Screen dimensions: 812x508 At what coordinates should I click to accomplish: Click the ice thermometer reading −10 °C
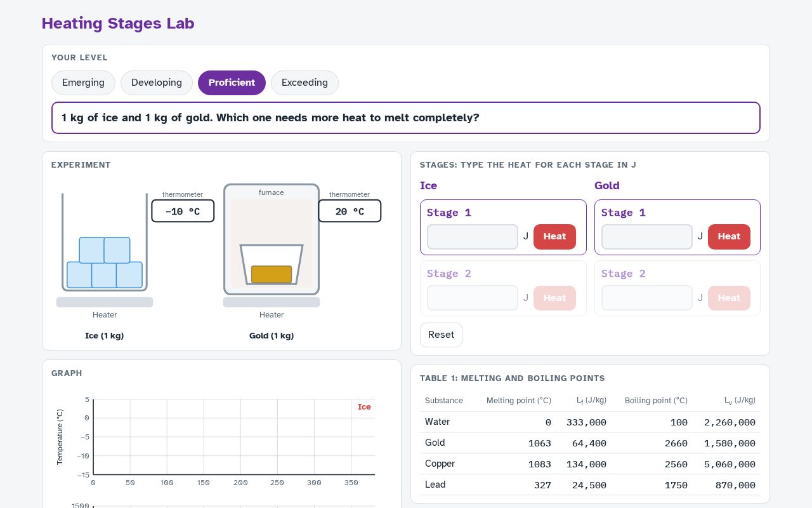tap(183, 211)
